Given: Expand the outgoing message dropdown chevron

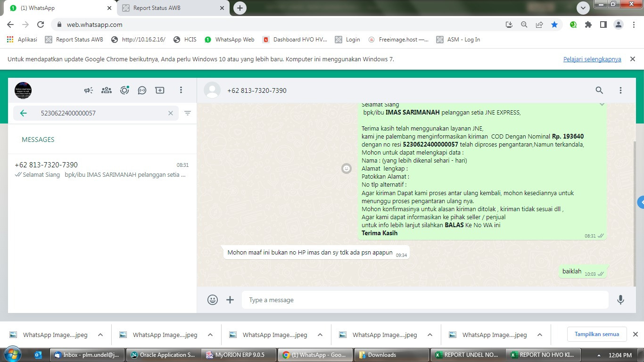Looking at the screenshot, I should pos(602,105).
